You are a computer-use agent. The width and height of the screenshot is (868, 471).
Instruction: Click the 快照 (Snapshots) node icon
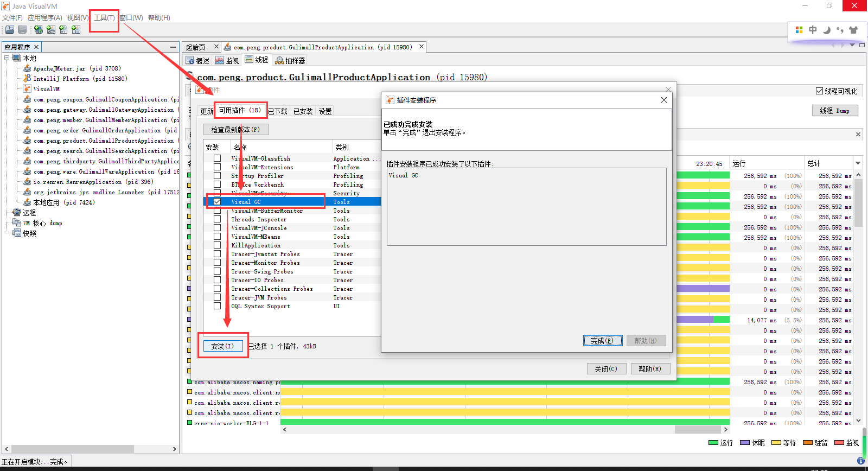(x=17, y=233)
